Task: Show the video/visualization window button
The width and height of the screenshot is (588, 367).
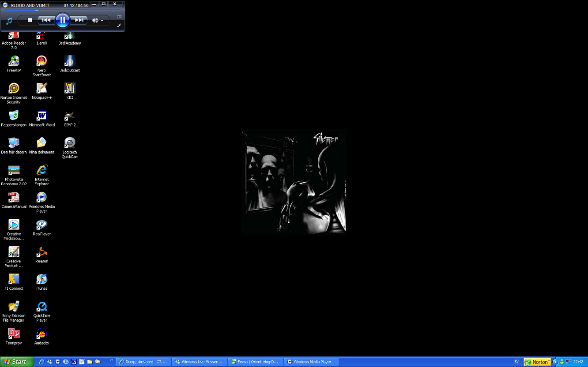Action: pyautogui.click(x=119, y=17)
